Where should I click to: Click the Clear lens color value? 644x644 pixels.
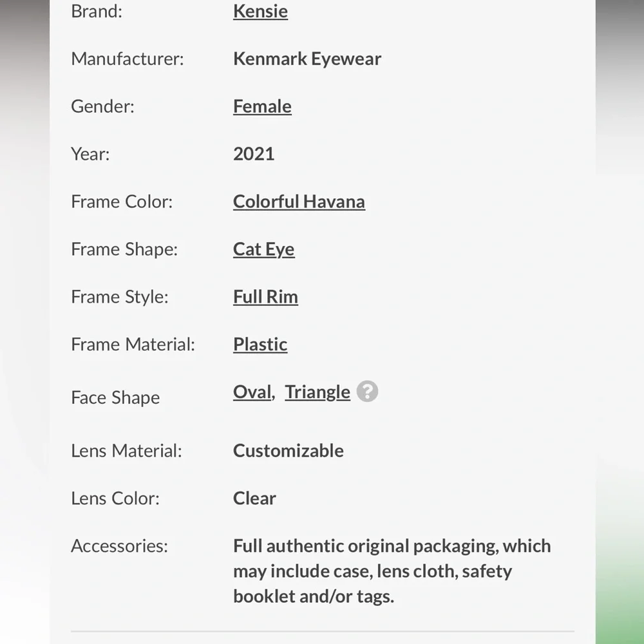click(254, 498)
